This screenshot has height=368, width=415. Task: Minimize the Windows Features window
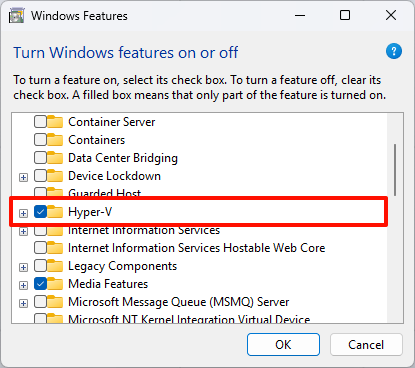pyautogui.click(x=300, y=15)
